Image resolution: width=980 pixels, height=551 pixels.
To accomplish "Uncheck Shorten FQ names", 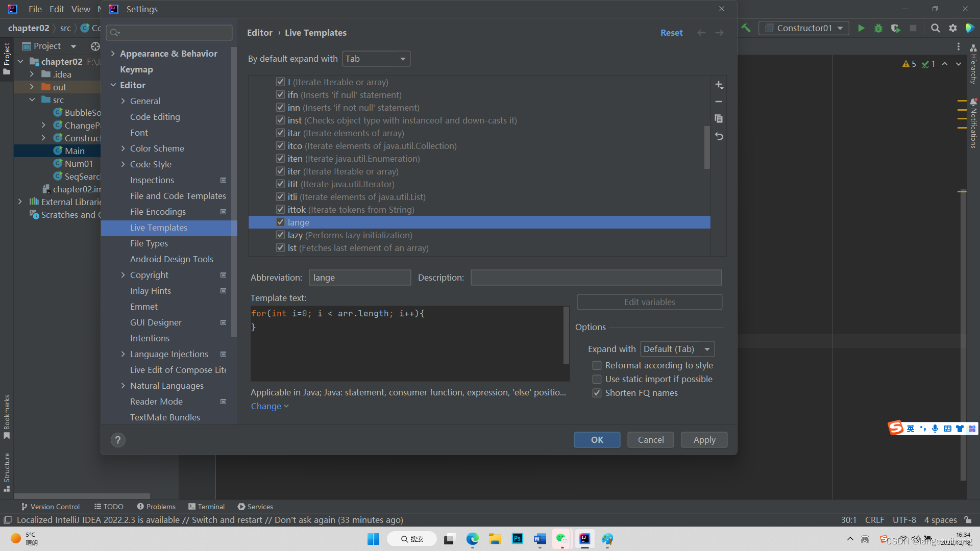I will 597,393.
